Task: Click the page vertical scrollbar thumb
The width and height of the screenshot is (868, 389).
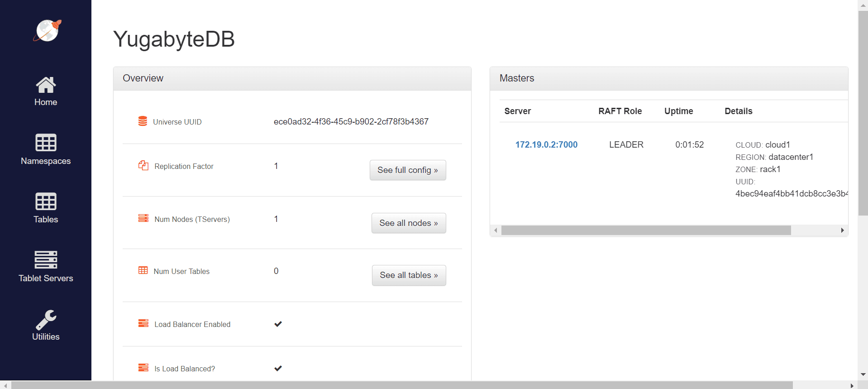Action: [x=863, y=113]
